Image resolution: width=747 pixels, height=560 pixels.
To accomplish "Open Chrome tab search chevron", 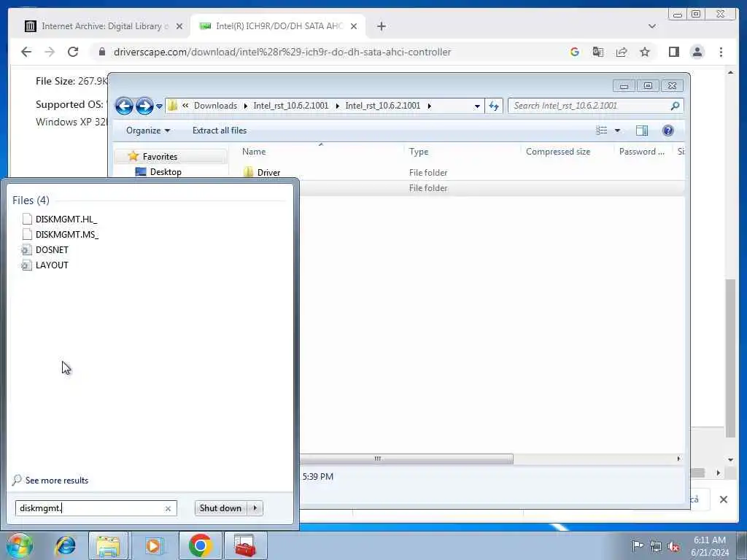I will pyautogui.click(x=652, y=26).
